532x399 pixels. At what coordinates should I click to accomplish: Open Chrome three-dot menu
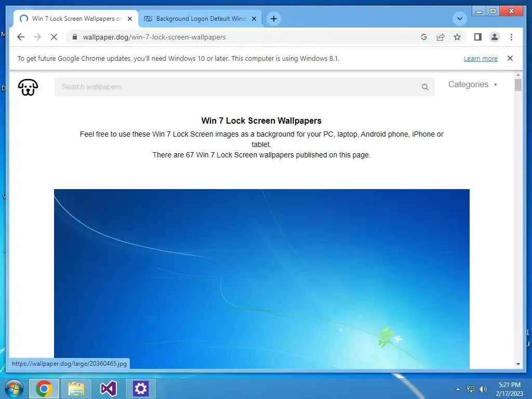tap(511, 37)
